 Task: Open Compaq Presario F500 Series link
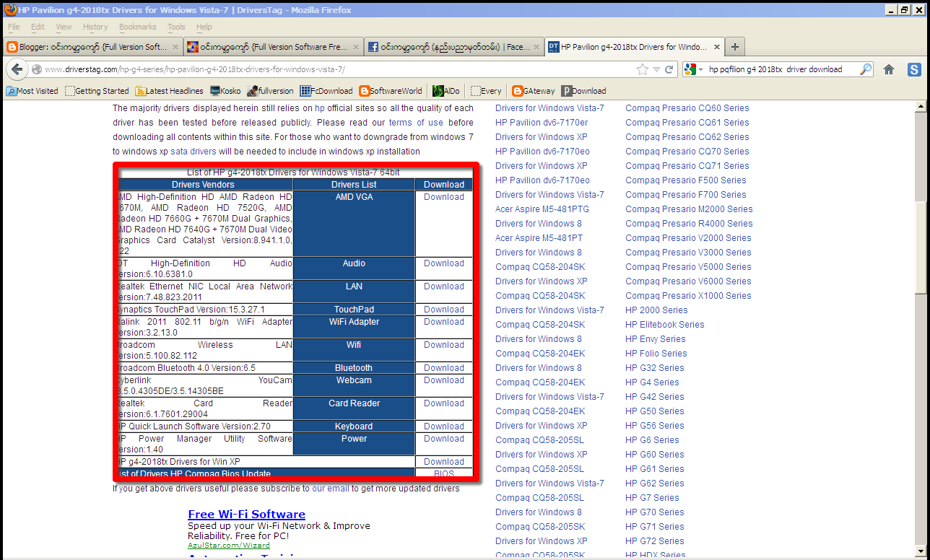tap(686, 180)
